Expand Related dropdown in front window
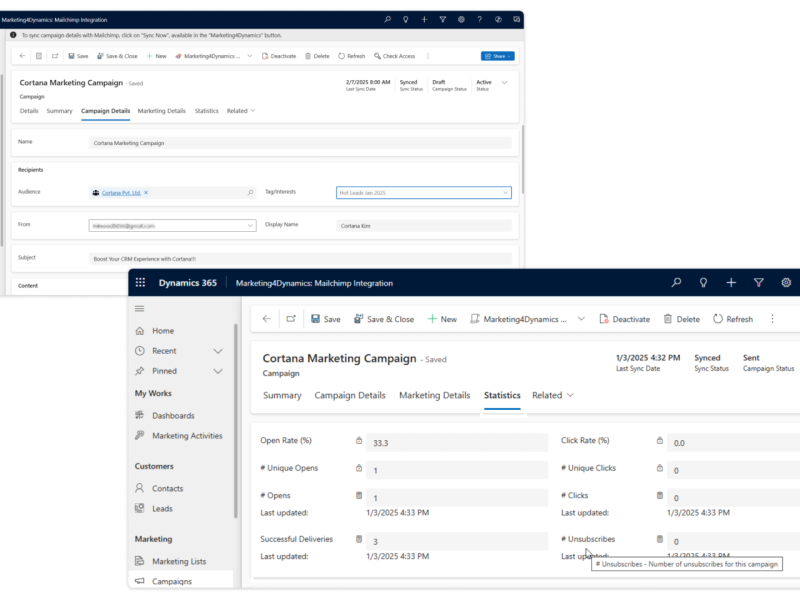This screenshot has width=800, height=600. pos(553,395)
